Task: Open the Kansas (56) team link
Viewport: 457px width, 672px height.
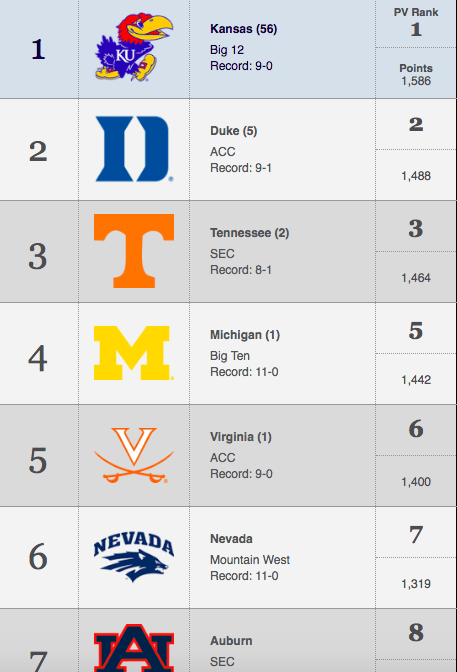Action: pos(244,29)
